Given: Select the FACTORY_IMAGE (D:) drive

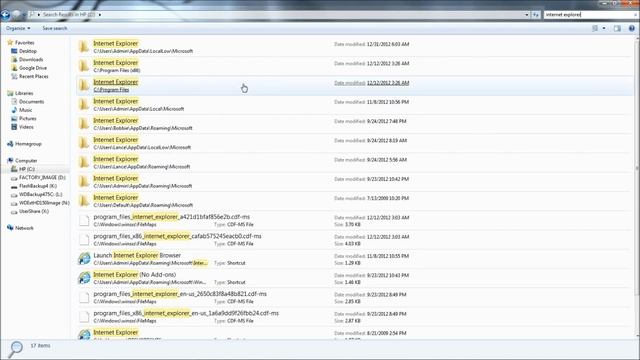Looking at the screenshot, I should point(38,178).
